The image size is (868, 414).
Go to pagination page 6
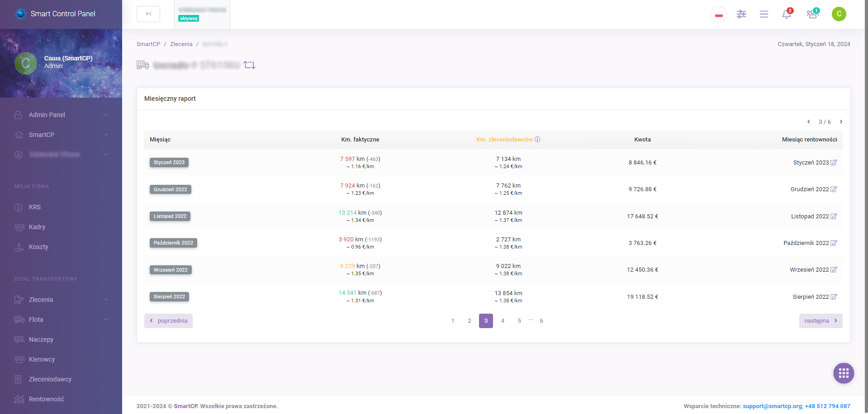[541, 321]
